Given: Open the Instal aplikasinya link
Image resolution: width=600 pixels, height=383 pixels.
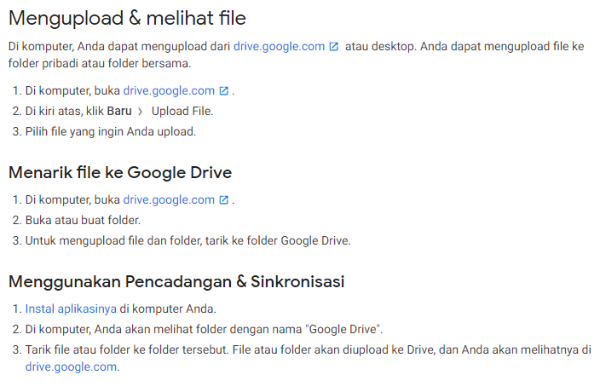Looking at the screenshot, I should [71, 309].
